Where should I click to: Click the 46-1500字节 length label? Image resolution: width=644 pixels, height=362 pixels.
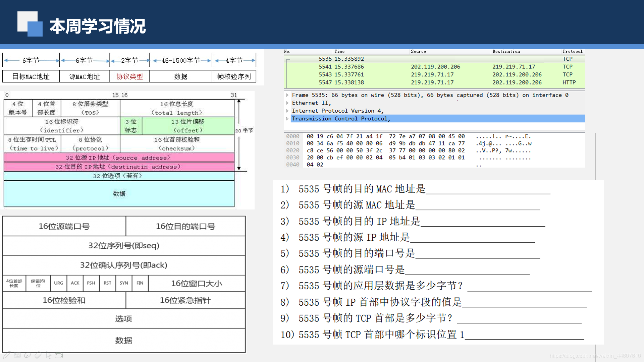[x=180, y=60]
